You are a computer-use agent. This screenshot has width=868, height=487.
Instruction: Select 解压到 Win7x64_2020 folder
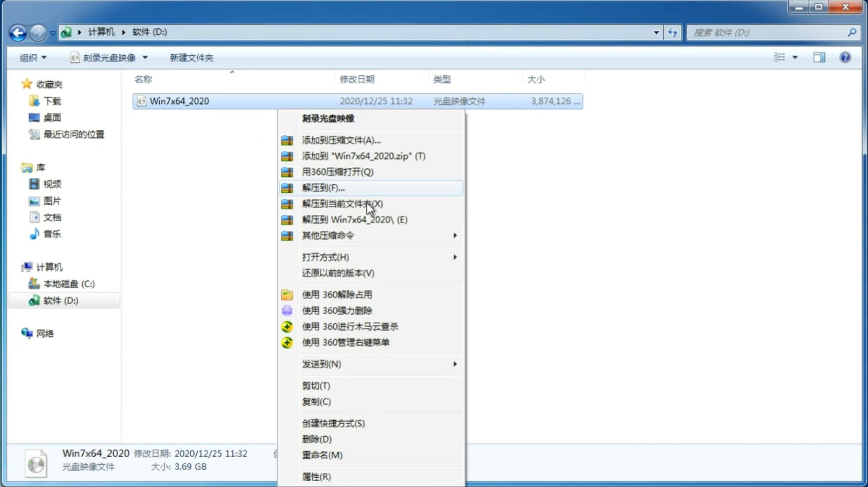point(354,219)
